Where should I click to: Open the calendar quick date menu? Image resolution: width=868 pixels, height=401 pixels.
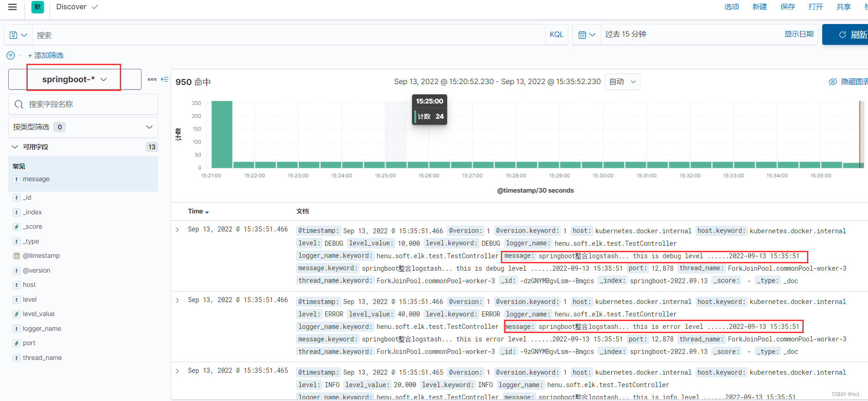click(587, 35)
